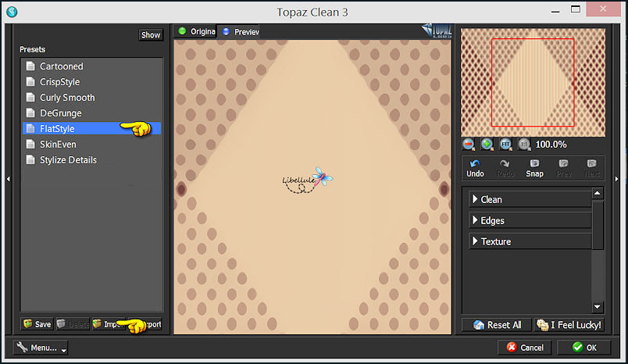Maximize the Topaz Clean 3 window

[576, 9]
